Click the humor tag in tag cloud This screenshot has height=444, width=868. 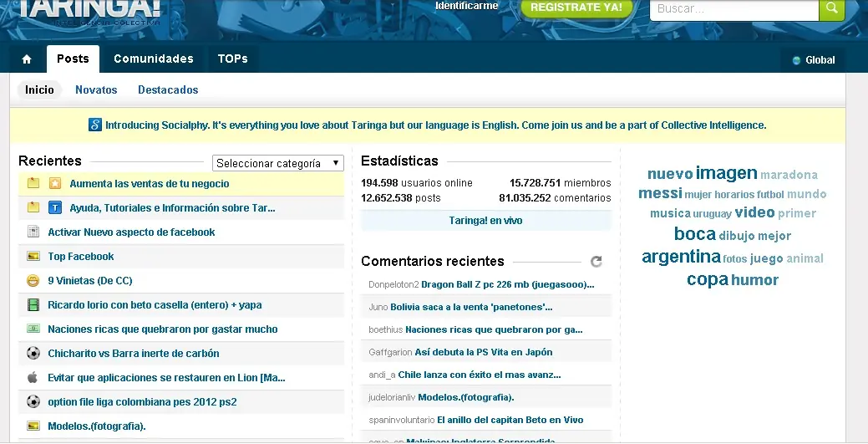(x=755, y=280)
